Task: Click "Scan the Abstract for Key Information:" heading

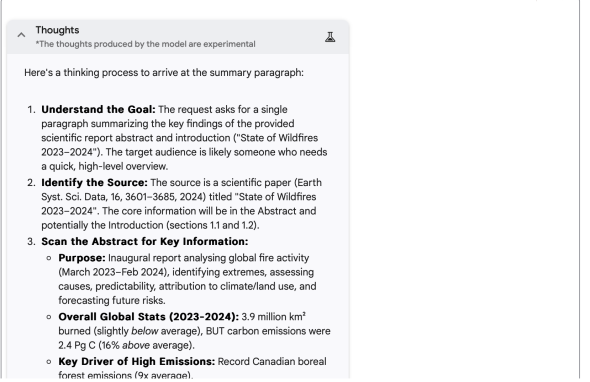Action: click(145, 242)
